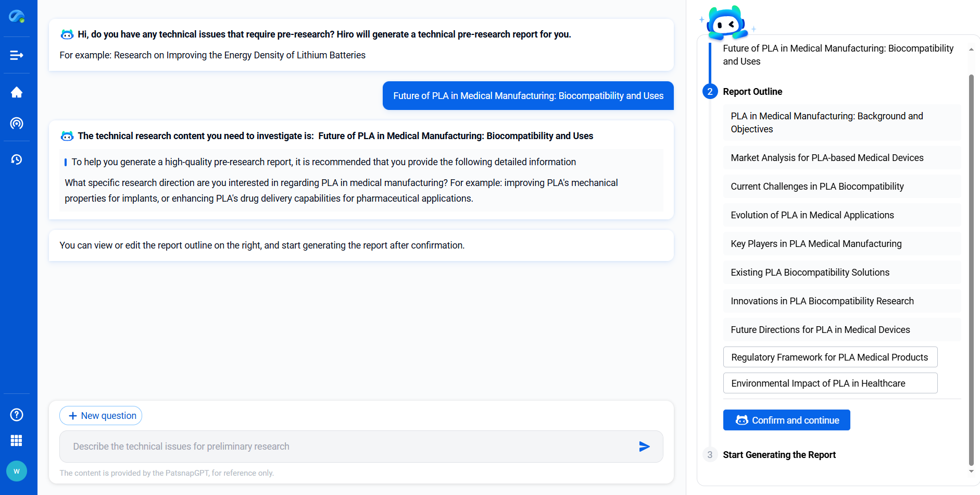Screen dimensions: 980x495
Task: Click the user avatar W
Action: [17, 471]
